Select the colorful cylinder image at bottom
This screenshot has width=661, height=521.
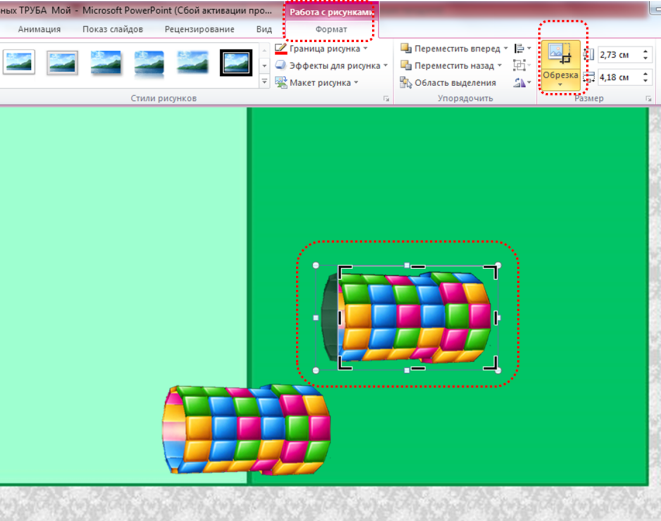pos(247,430)
